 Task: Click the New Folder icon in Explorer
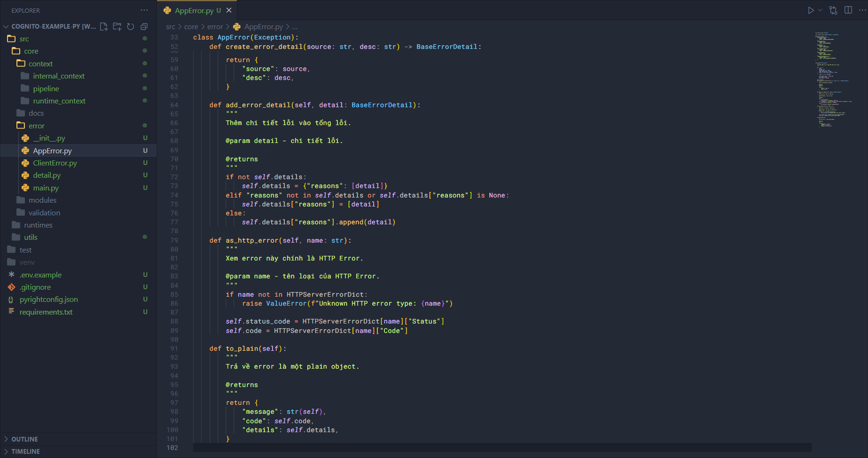(117, 27)
